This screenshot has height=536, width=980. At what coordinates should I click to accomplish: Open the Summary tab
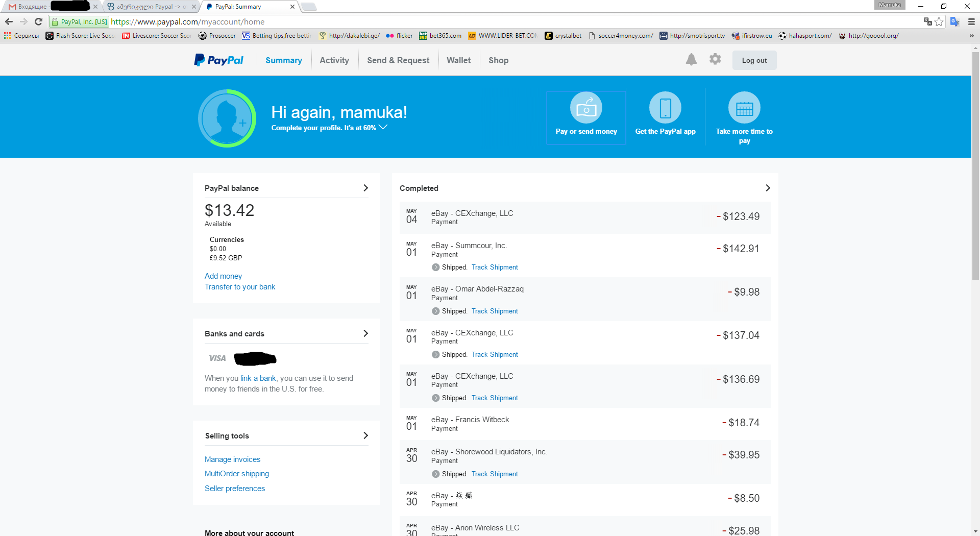(284, 60)
